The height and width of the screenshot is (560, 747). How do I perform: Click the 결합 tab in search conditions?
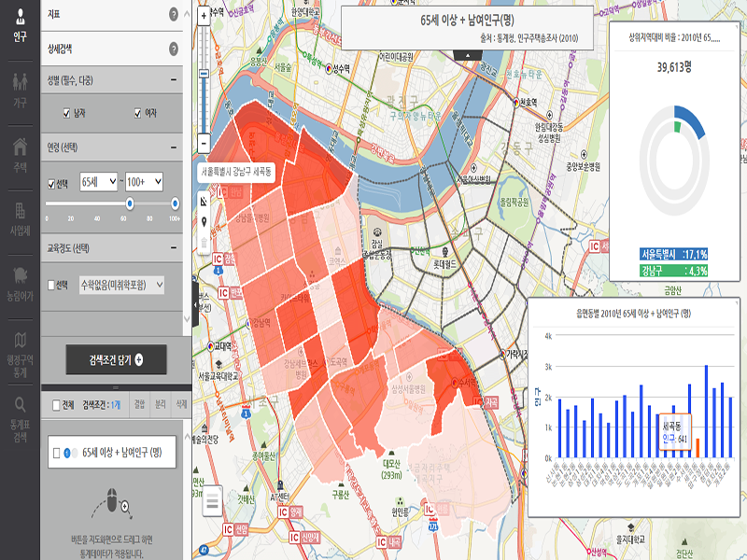[140, 405]
